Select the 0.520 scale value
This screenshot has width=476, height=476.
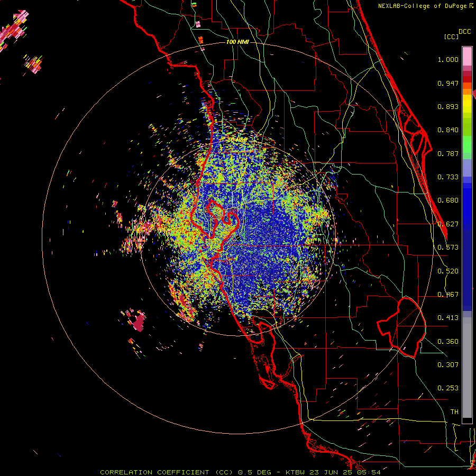448,271
